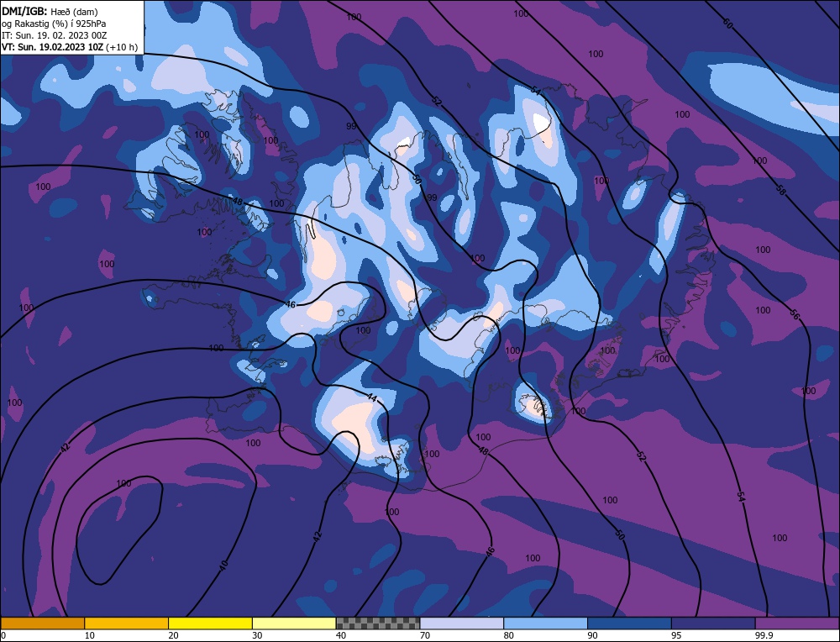Click the '60' contour line label
Viewport: 840px width, 642px height.
tap(727, 23)
